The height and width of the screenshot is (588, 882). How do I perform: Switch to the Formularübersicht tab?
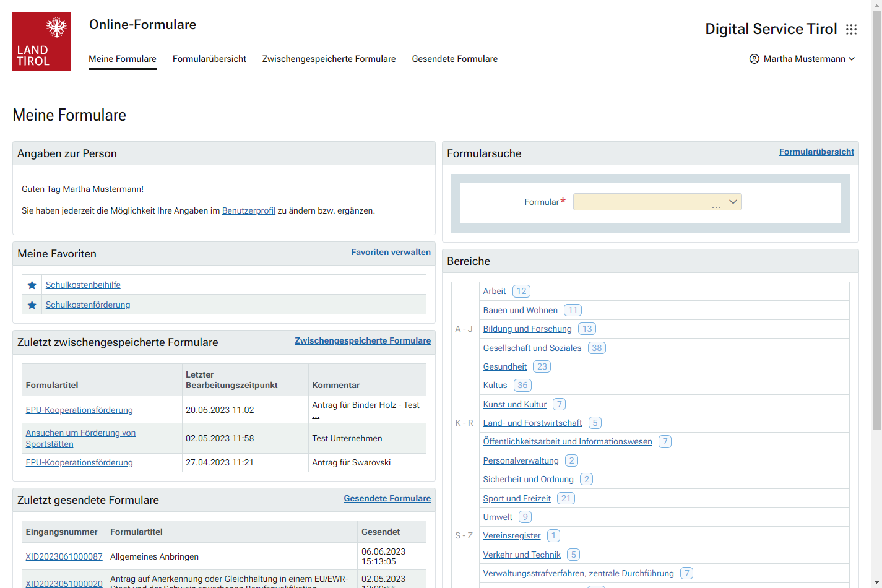click(209, 59)
